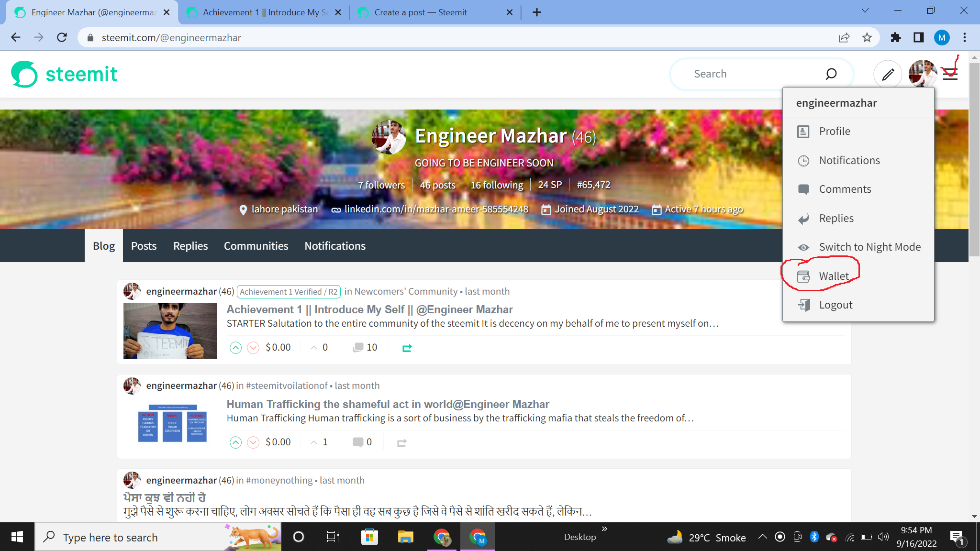Screen dimensions: 980x551
Task: Click the user avatar in header
Action: coord(922,74)
